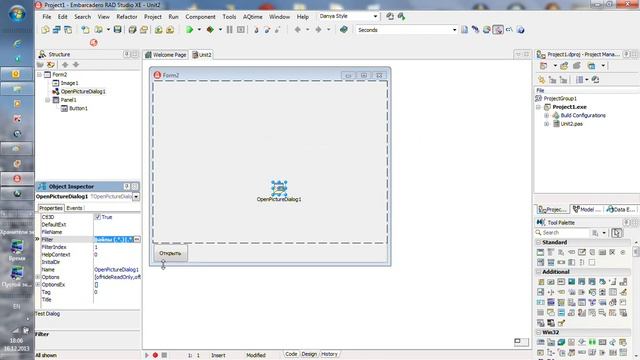Open the Object Inspector component selector dropdown

click(136, 197)
